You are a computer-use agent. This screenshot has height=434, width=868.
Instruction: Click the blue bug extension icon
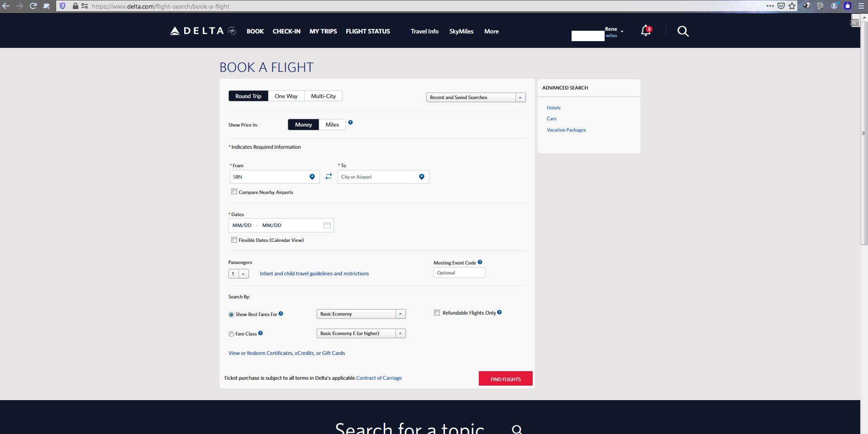click(x=848, y=6)
